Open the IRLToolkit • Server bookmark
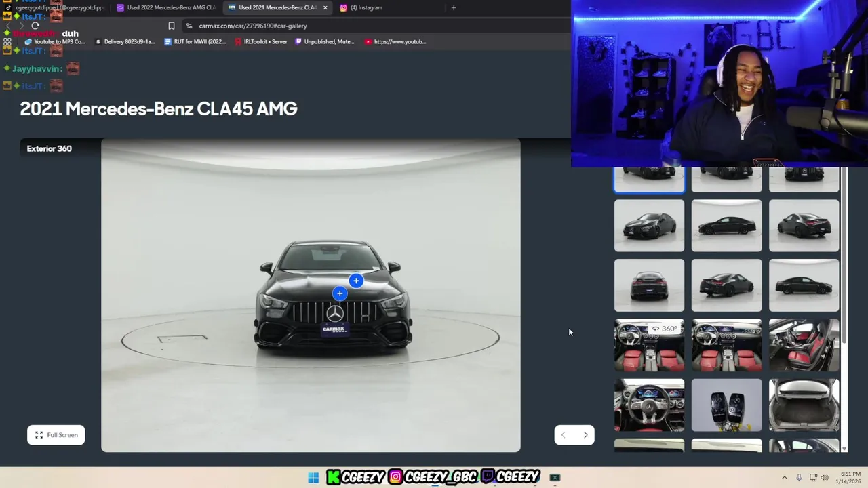This screenshot has height=488, width=868. click(x=261, y=41)
